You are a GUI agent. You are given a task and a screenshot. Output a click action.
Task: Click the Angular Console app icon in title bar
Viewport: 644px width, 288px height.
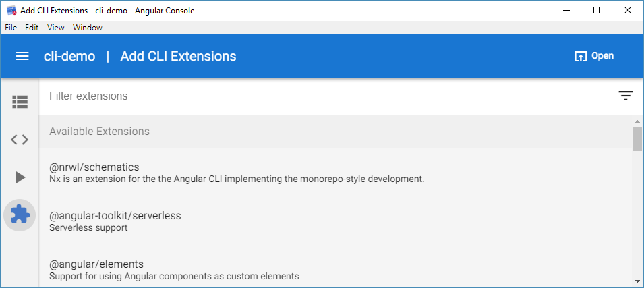pos(11,11)
